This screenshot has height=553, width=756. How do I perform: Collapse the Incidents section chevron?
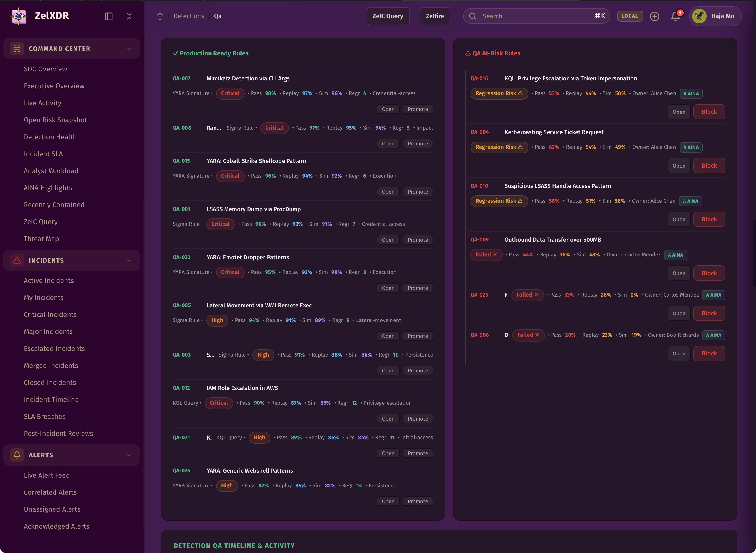click(129, 260)
